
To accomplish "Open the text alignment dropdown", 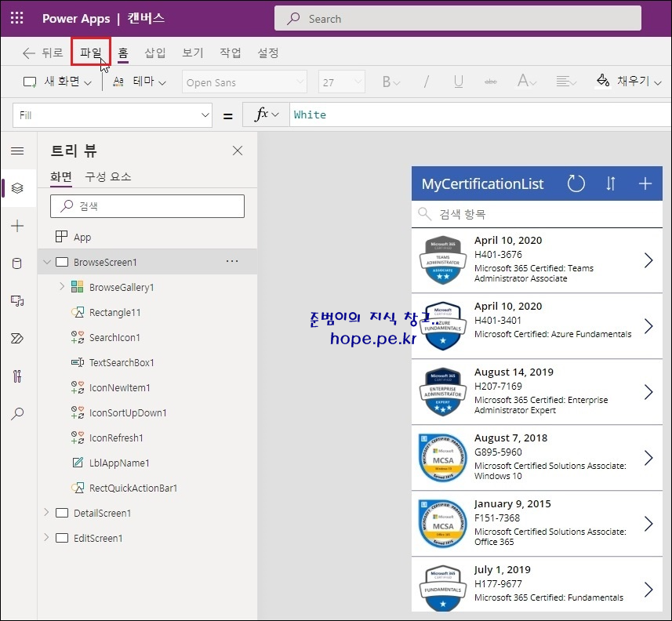I will (566, 82).
